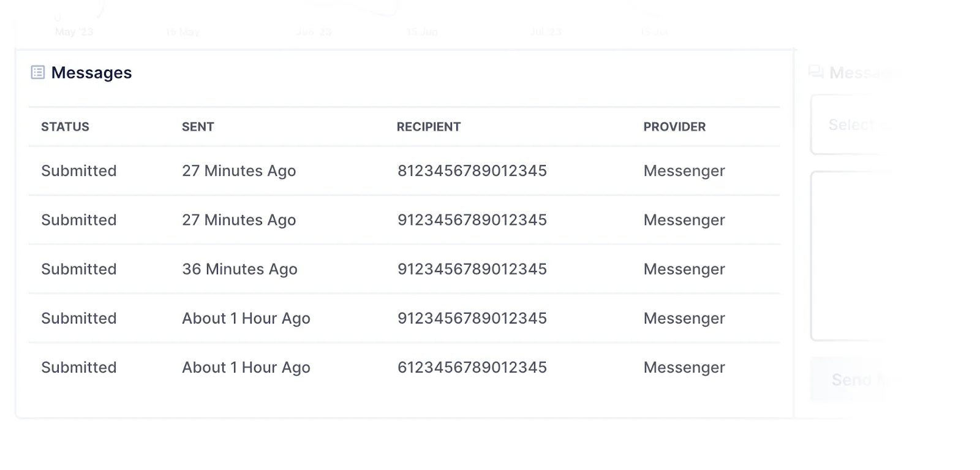Click Messenger provider in the bottom row
The image size is (980, 470).
pos(684,367)
